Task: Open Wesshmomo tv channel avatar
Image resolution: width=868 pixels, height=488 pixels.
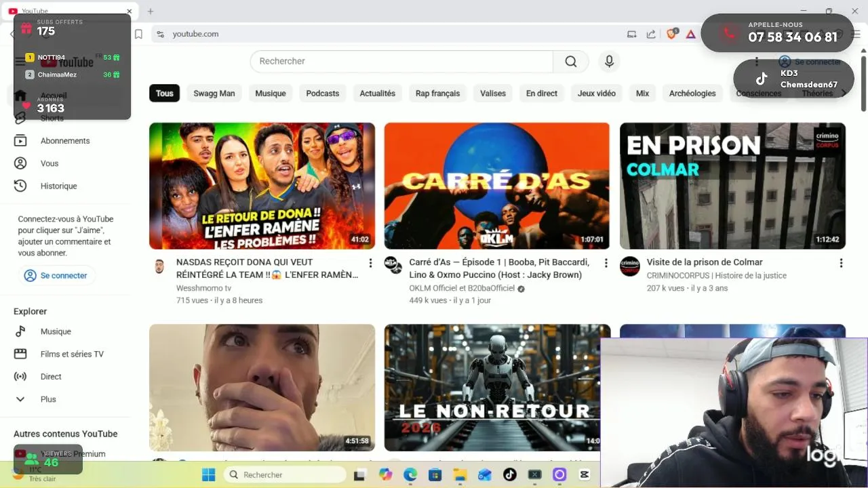Action: pyautogui.click(x=159, y=266)
